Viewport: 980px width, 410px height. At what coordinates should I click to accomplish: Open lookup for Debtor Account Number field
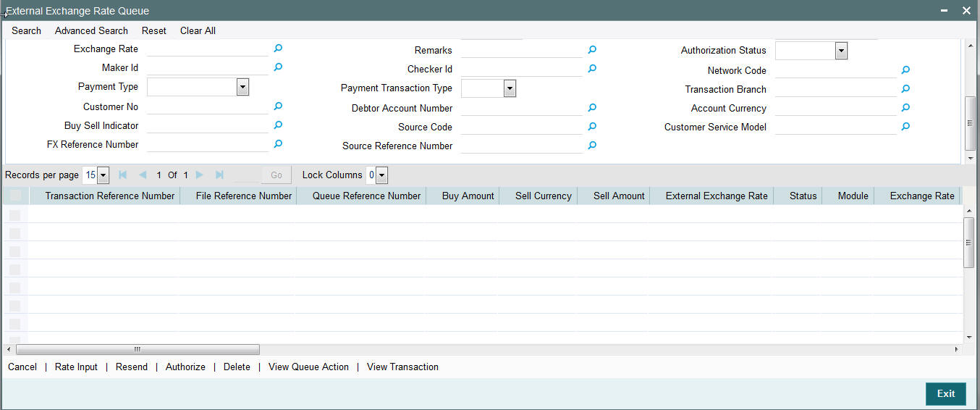[591, 107]
